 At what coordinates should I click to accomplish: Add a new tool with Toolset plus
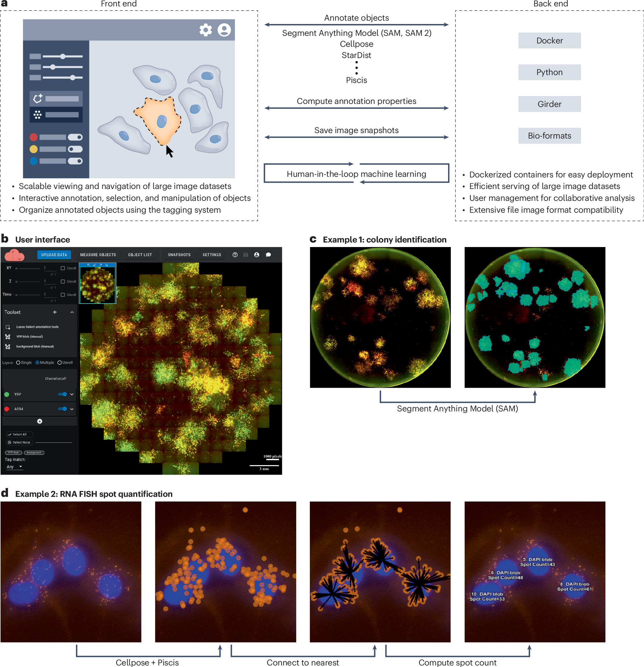pos(55,312)
